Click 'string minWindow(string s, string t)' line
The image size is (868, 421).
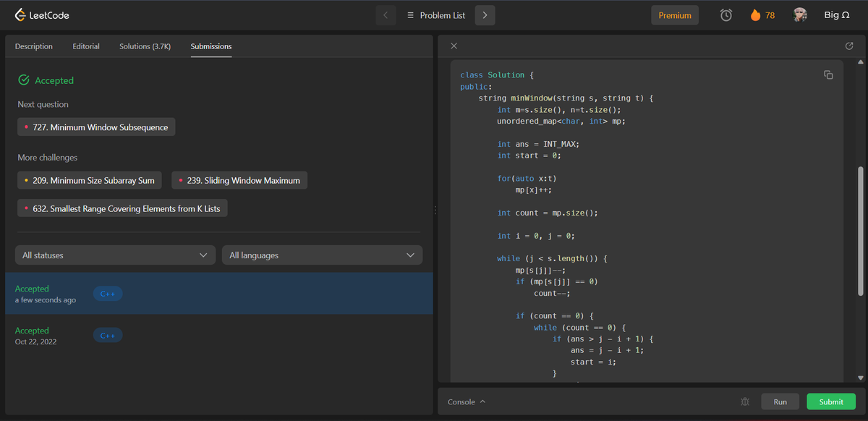(x=566, y=98)
